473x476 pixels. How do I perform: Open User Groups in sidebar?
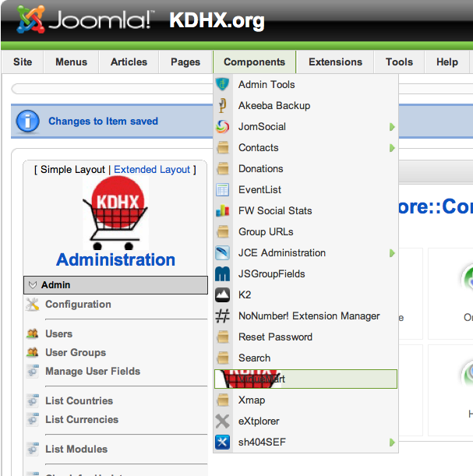[75, 352]
